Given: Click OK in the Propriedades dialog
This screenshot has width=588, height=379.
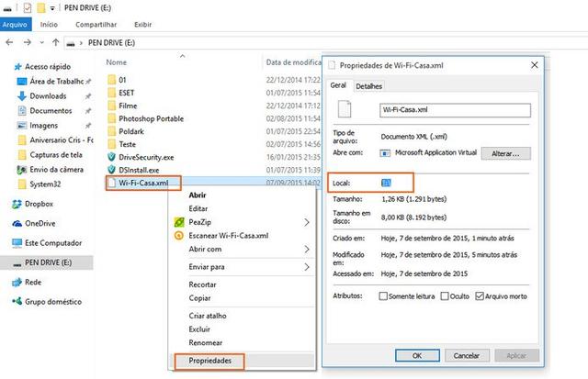Looking at the screenshot, I should pyautogui.click(x=417, y=355).
